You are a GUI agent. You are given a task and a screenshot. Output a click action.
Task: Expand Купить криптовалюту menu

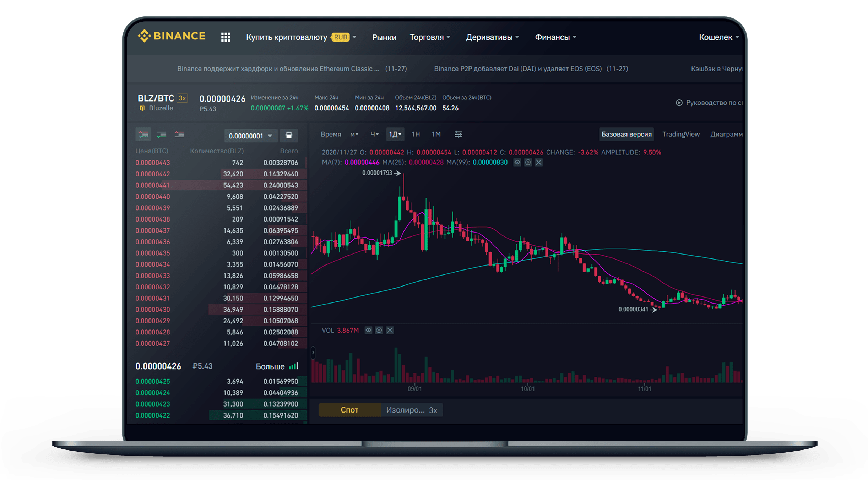pos(301,37)
